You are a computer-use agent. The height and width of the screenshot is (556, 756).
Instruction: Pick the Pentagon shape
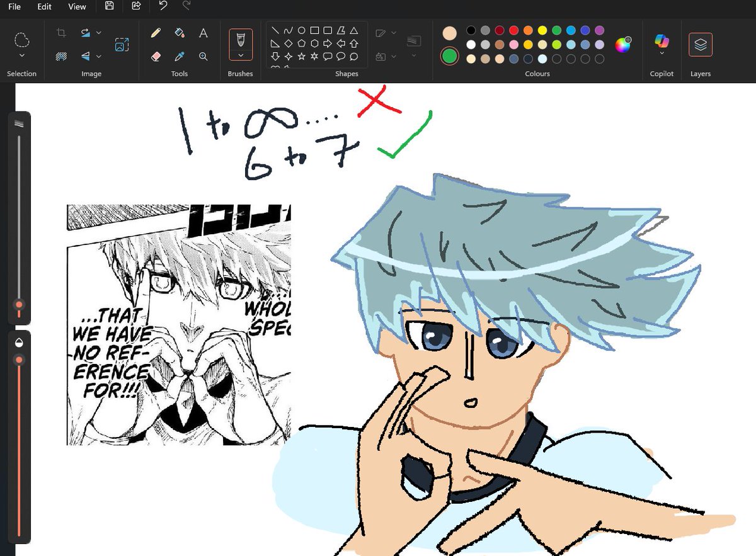(302, 43)
